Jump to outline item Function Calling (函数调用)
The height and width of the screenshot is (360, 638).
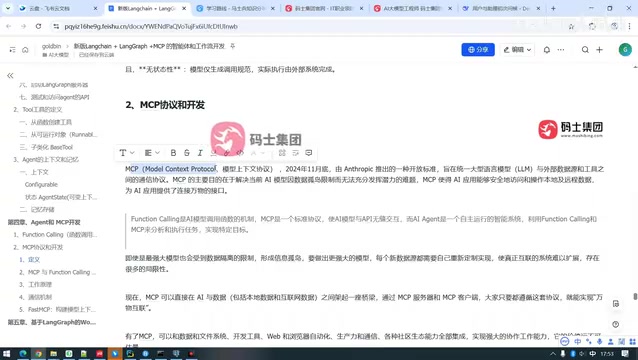[x=55, y=235]
